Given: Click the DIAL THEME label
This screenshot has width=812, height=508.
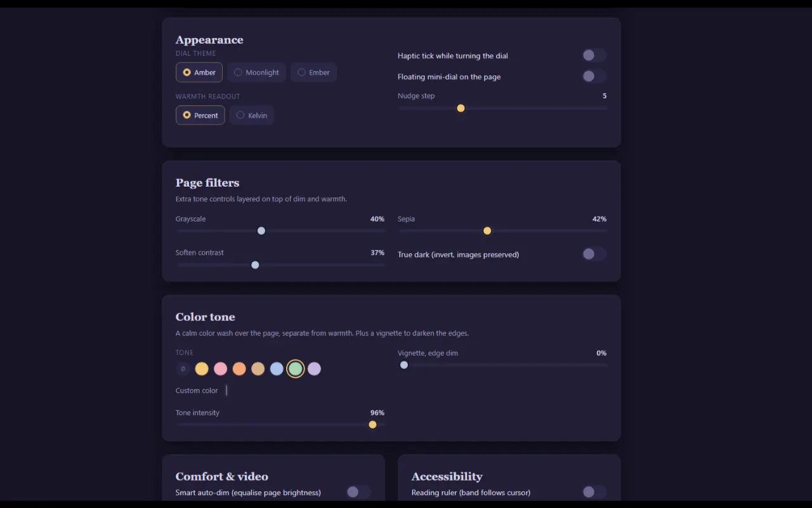Looking at the screenshot, I should [x=196, y=53].
